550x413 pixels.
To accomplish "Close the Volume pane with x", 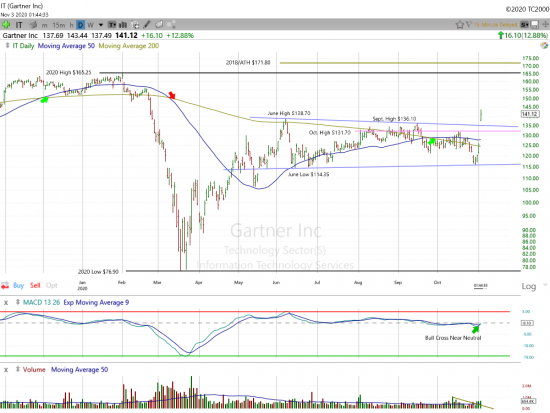I will (x=6, y=369).
